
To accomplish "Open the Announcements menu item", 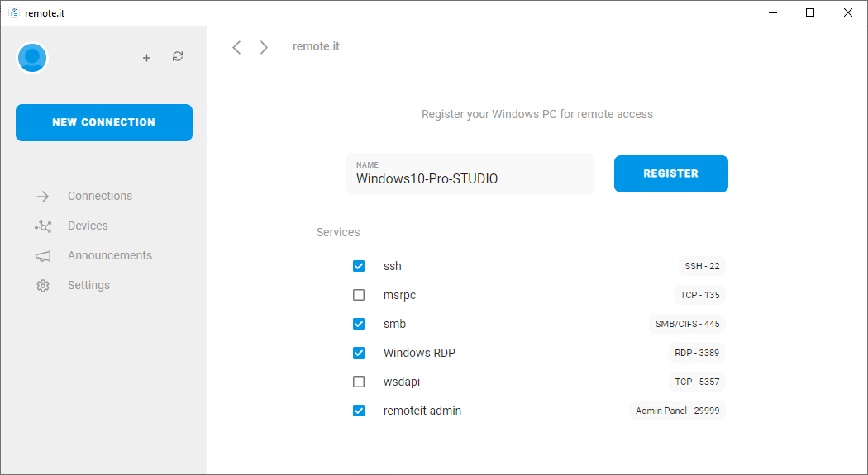I will pyautogui.click(x=110, y=255).
